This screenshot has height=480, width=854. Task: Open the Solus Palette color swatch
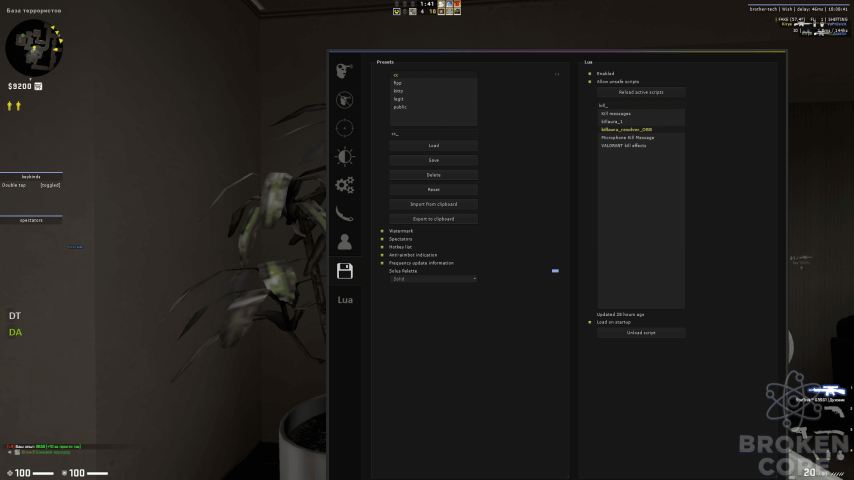(x=555, y=271)
